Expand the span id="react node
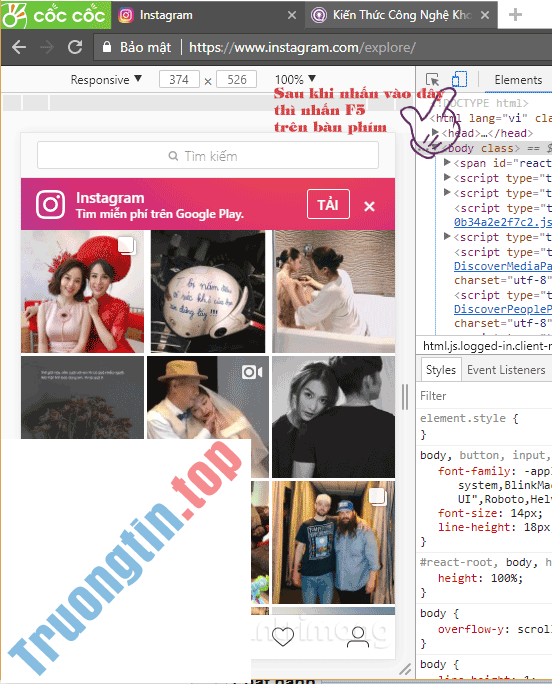Image resolution: width=552 pixels, height=684 pixels. (447, 162)
